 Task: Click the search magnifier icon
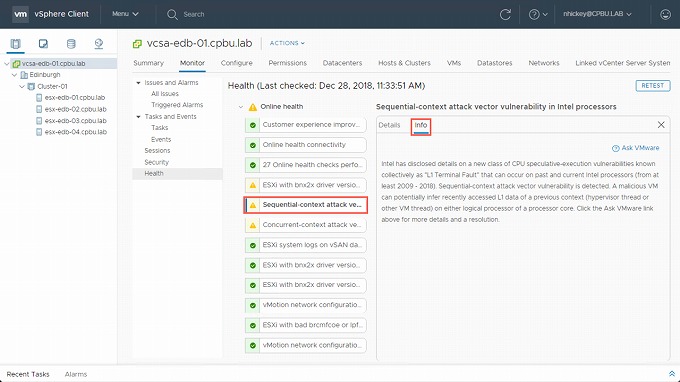point(172,14)
